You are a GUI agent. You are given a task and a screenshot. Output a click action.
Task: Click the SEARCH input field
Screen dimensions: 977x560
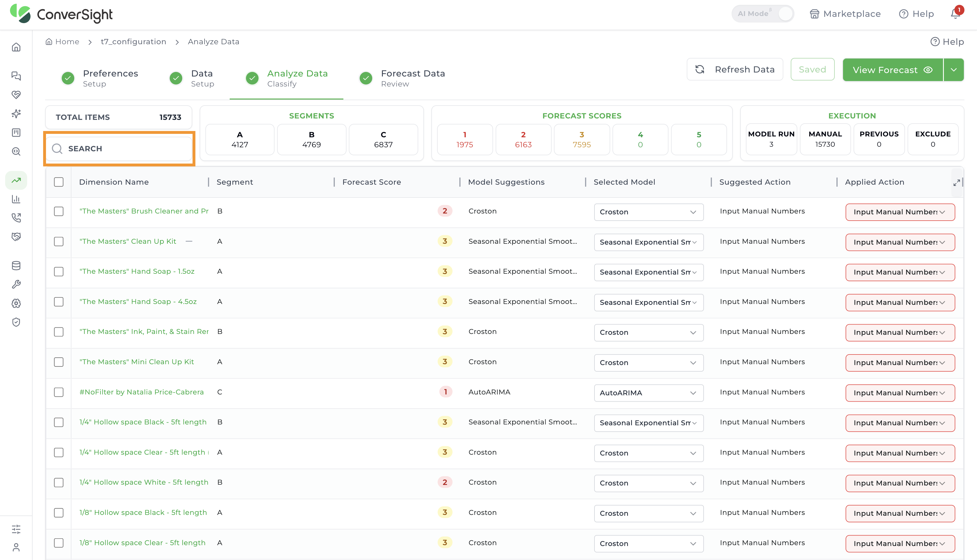point(119,148)
